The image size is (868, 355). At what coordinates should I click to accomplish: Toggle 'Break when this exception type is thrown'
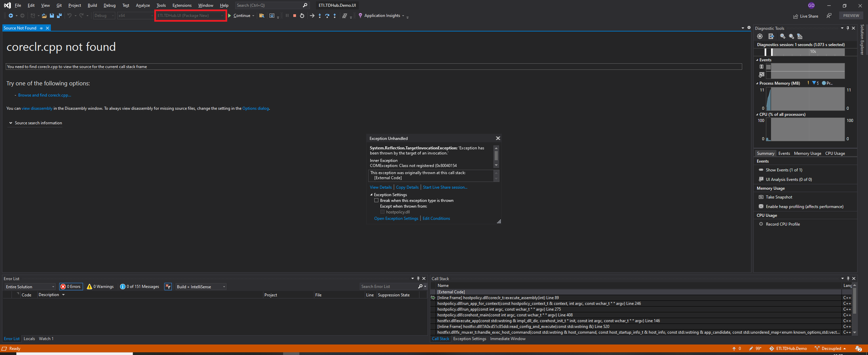coord(376,200)
